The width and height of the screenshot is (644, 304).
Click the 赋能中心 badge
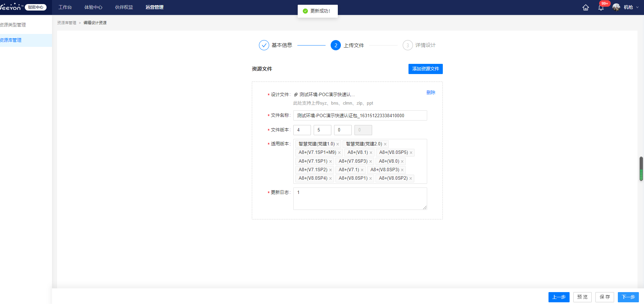pyautogui.click(x=36, y=7)
